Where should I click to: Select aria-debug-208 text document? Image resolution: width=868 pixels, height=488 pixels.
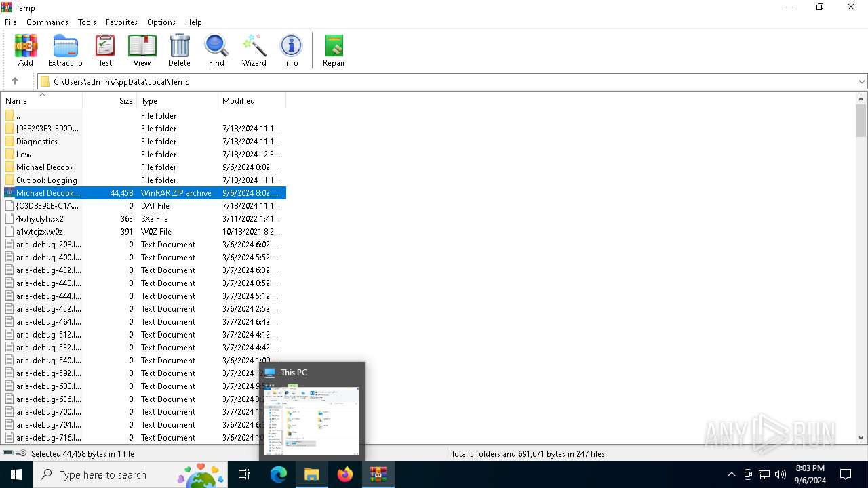pyautogui.click(x=144, y=245)
